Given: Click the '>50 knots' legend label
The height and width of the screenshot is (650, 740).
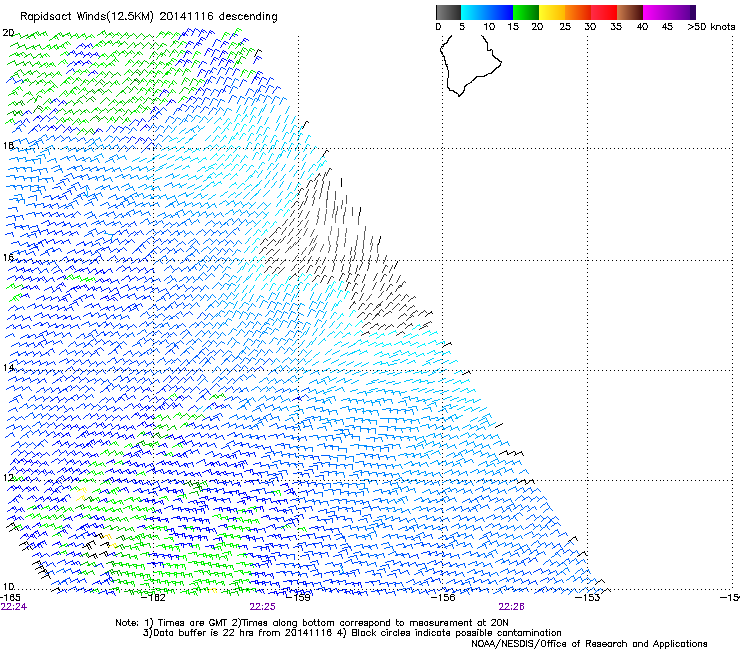Looking at the screenshot, I should point(711,27).
